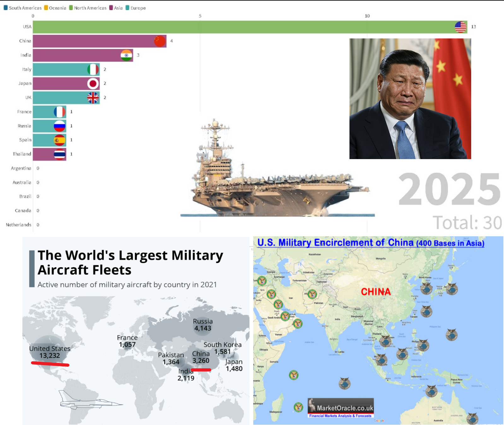Click 'India 2,119' map label
The image size is (504, 425).
186,375
